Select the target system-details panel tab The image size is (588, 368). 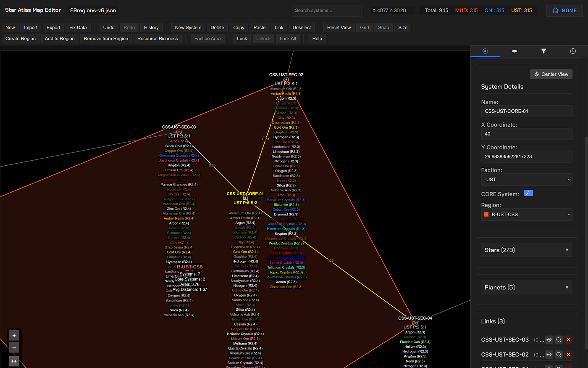(x=485, y=51)
